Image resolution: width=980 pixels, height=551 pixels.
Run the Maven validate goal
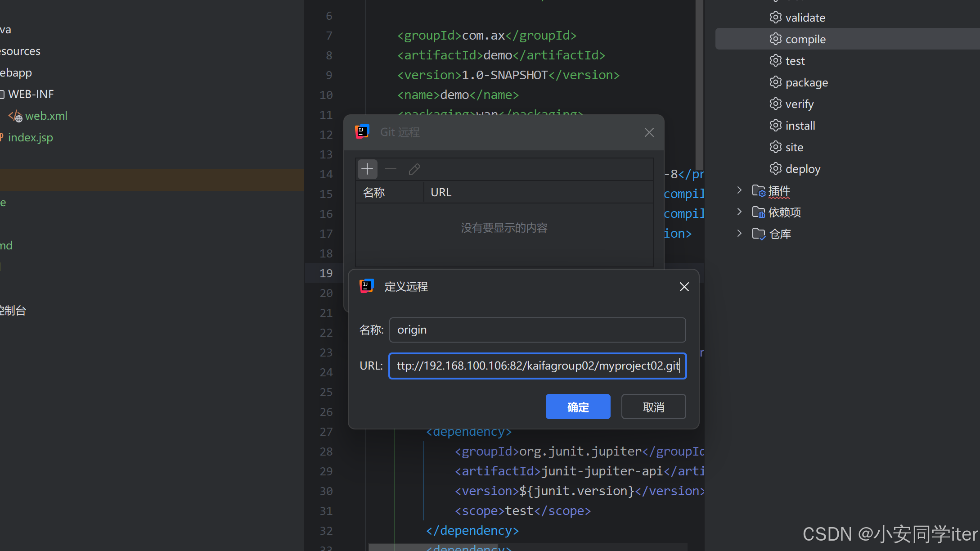[x=805, y=18]
